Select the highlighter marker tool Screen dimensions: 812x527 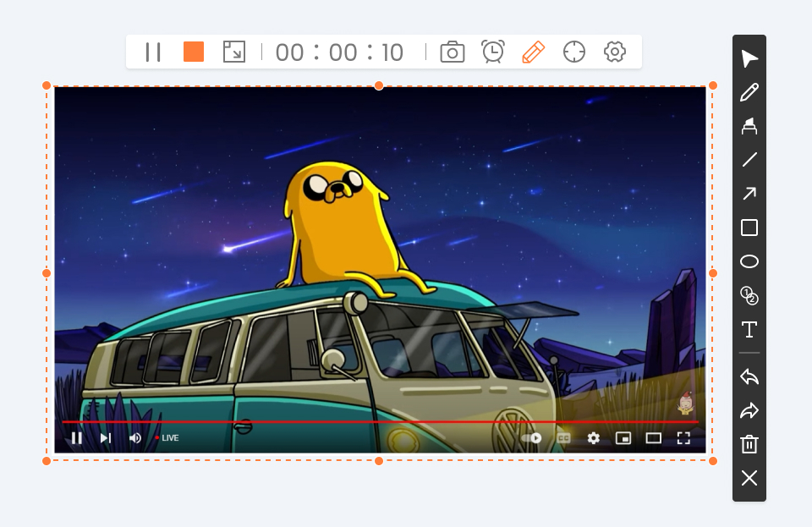(x=749, y=126)
